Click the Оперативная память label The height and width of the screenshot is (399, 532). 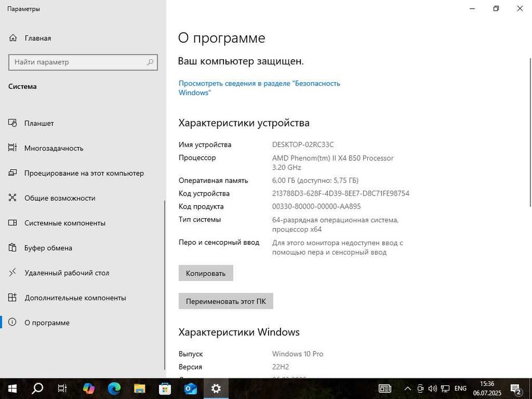click(x=213, y=181)
